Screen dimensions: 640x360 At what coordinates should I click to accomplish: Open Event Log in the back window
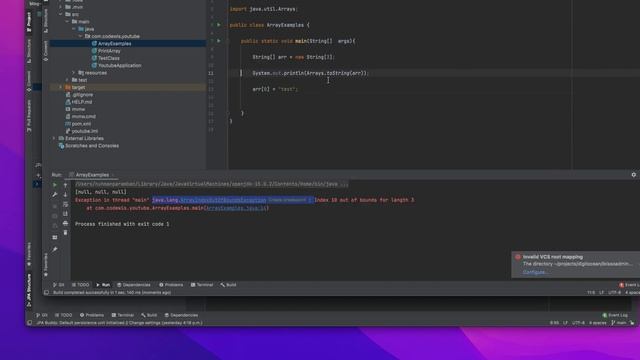(x=615, y=315)
